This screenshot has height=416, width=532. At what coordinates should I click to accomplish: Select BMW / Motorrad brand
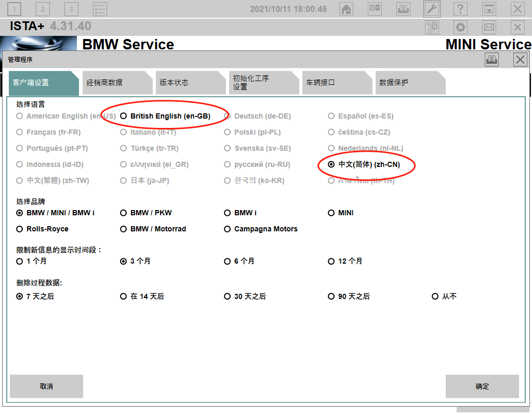tap(153, 229)
